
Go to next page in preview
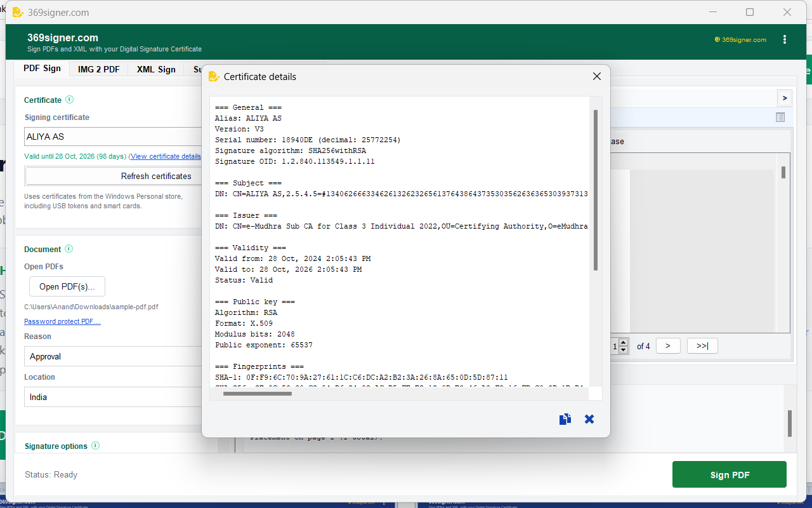coord(668,345)
